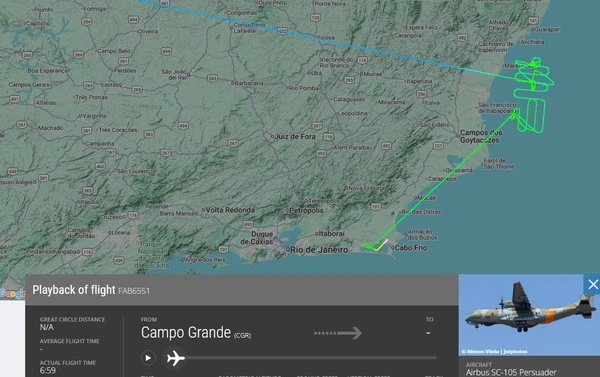Click the green search-pattern track off the coast

click(x=533, y=95)
